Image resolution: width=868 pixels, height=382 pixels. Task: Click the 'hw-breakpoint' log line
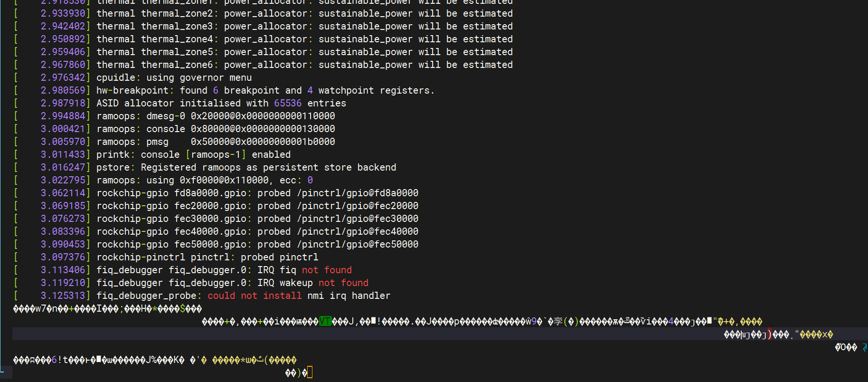tap(265, 90)
